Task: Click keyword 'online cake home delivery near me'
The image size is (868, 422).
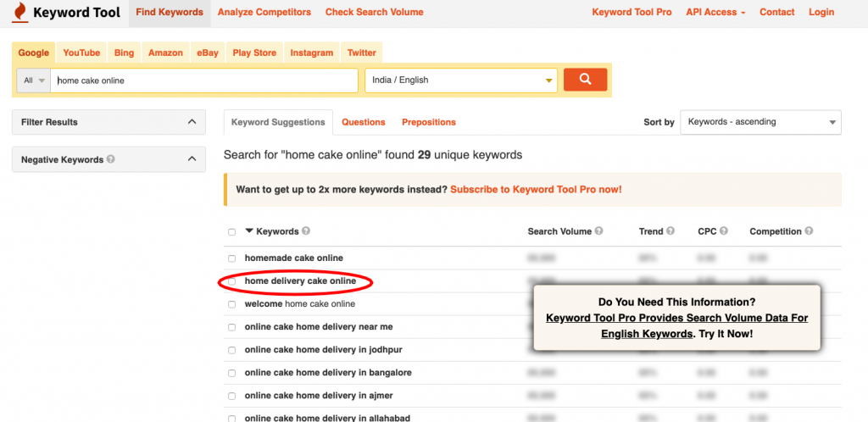Action: click(319, 327)
